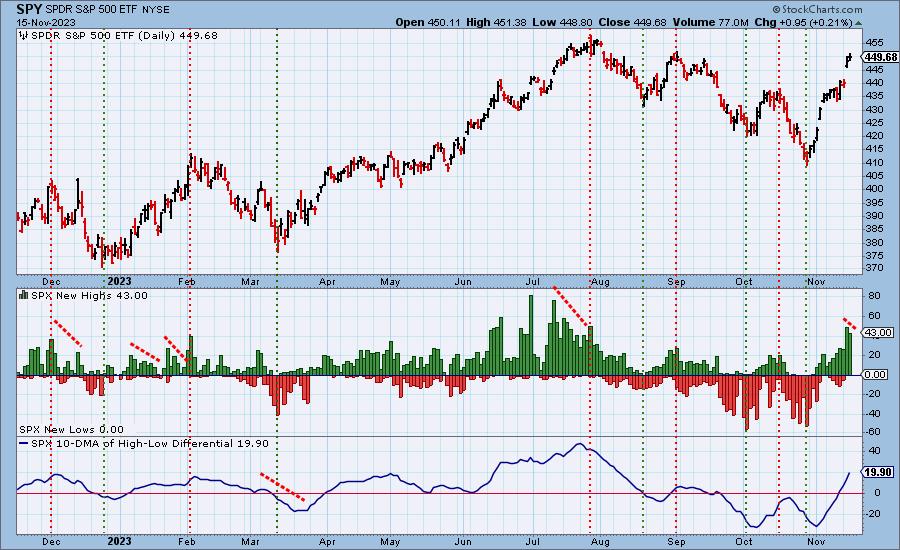Viewport: 900px width, 550px height.
Task: Click Jul label under the price panel
Action: tap(533, 282)
